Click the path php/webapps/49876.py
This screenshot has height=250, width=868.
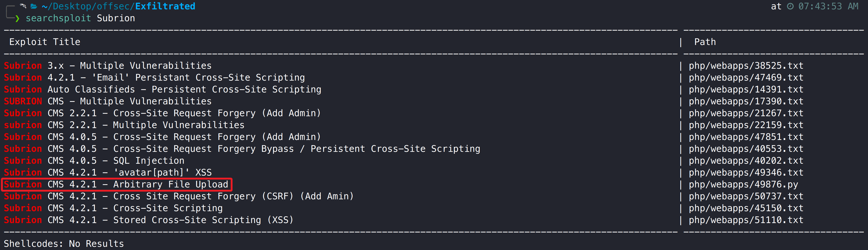(743, 184)
